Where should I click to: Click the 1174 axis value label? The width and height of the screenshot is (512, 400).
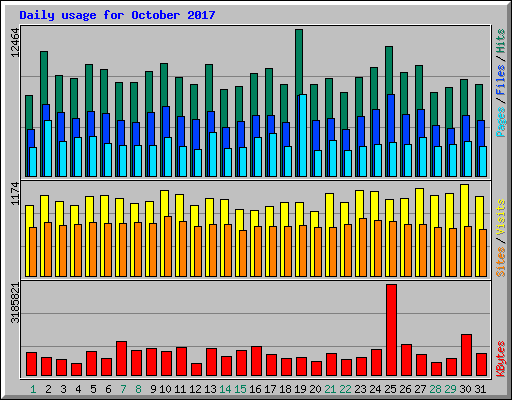coord(15,193)
